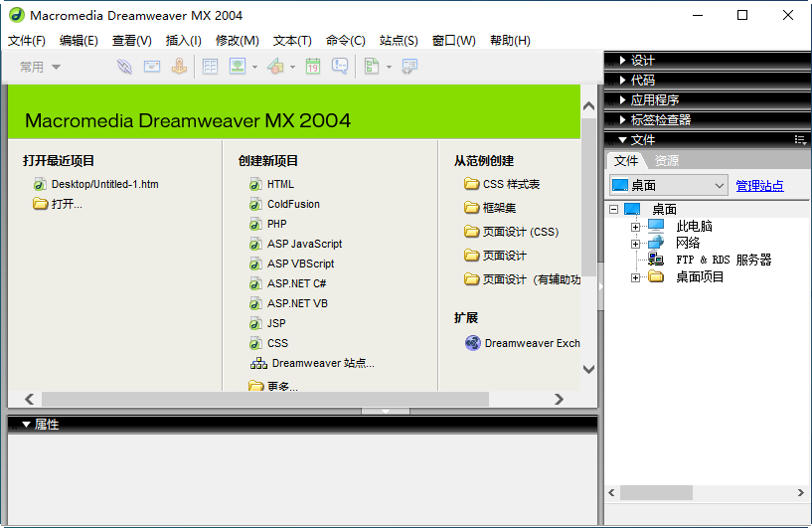Open the 桌面 site dropdown

[669, 185]
